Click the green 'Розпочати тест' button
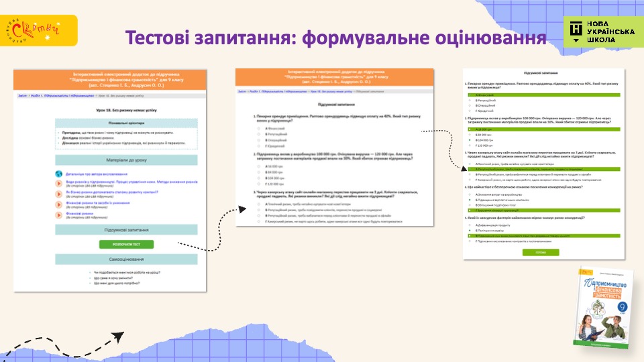The height and width of the screenshot is (362, 644). pyautogui.click(x=126, y=244)
